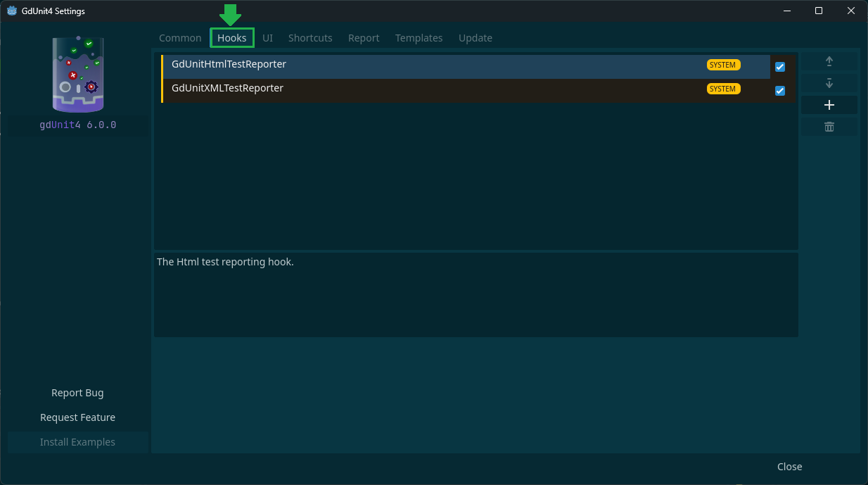This screenshot has width=868, height=485.
Task: Click SYSTEM badge on GdUnitHtmlTestReporter
Action: coord(722,65)
